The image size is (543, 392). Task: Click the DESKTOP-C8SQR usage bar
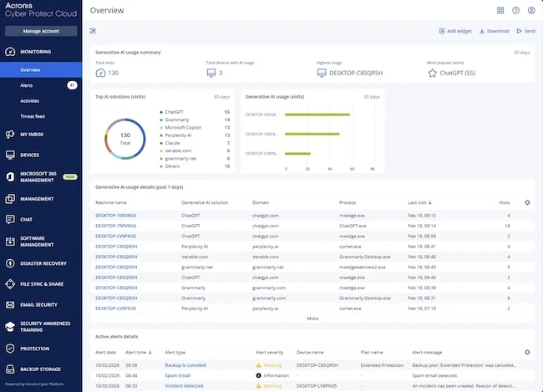(x=317, y=115)
